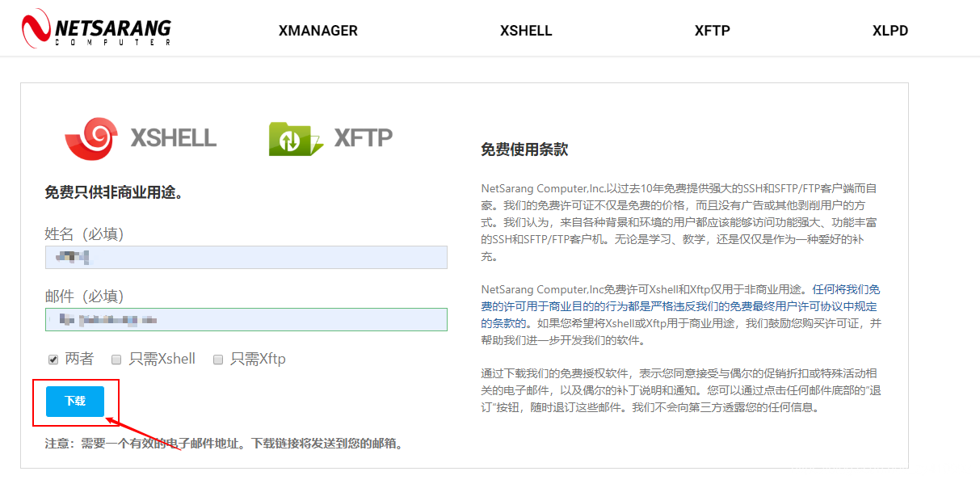Click the blue 下载 button
Image resolution: width=980 pixels, height=484 pixels.
tap(75, 402)
